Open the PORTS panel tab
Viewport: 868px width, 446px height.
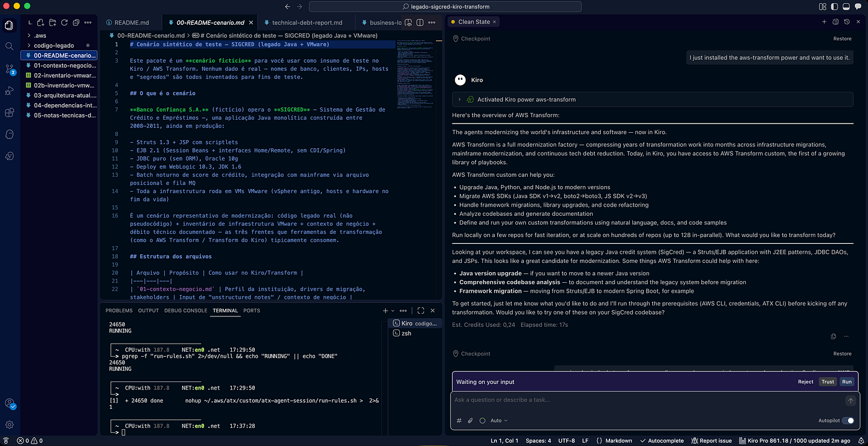(x=252, y=310)
